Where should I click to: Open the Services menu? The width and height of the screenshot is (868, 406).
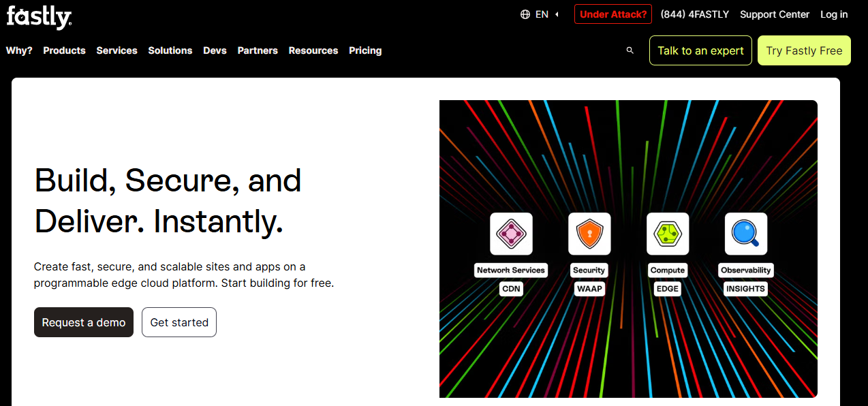117,50
